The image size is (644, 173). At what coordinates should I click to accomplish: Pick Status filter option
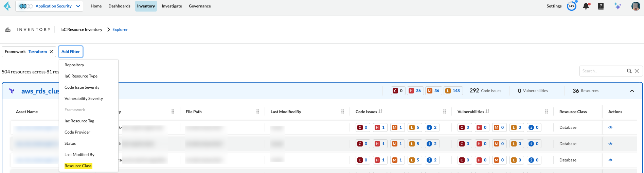(89, 143)
